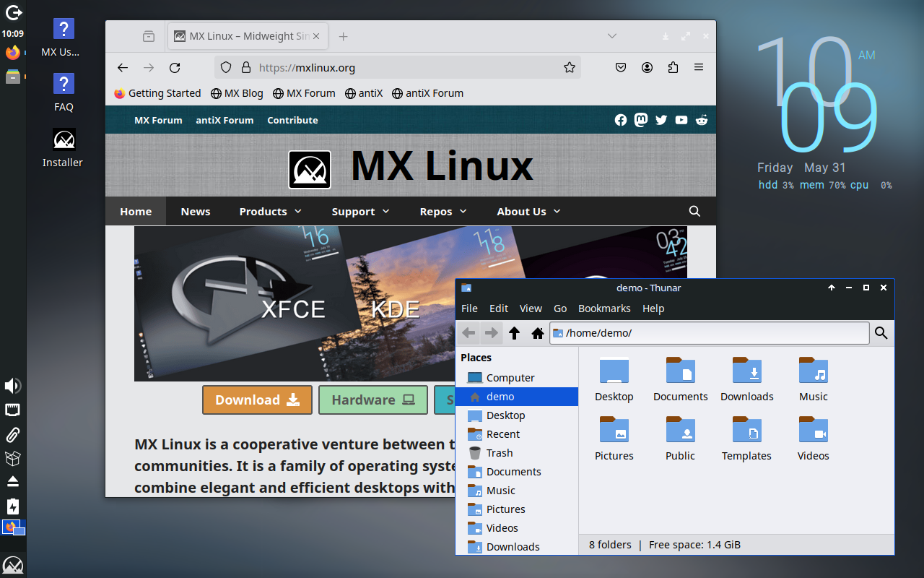Viewport: 924px width, 578px height.
Task: Open Mastodon icon on MX Linux site
Action: point(641,120)
